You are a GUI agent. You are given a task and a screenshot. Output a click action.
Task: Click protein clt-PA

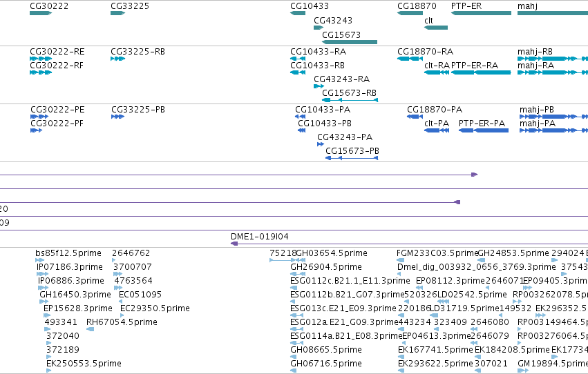click(x=437, y=130)
